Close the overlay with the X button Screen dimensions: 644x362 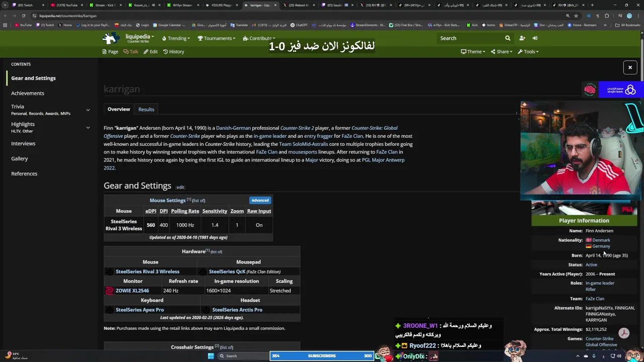[630, 67]
